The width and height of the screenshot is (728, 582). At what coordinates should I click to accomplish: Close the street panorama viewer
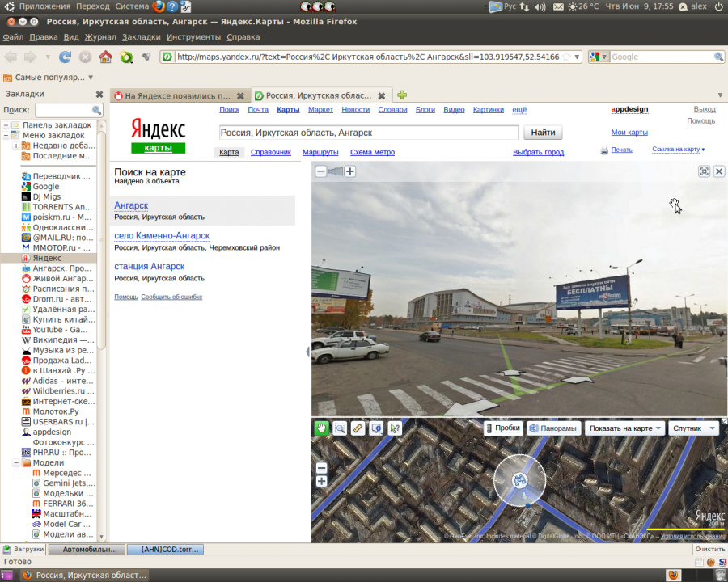[719, 171]
